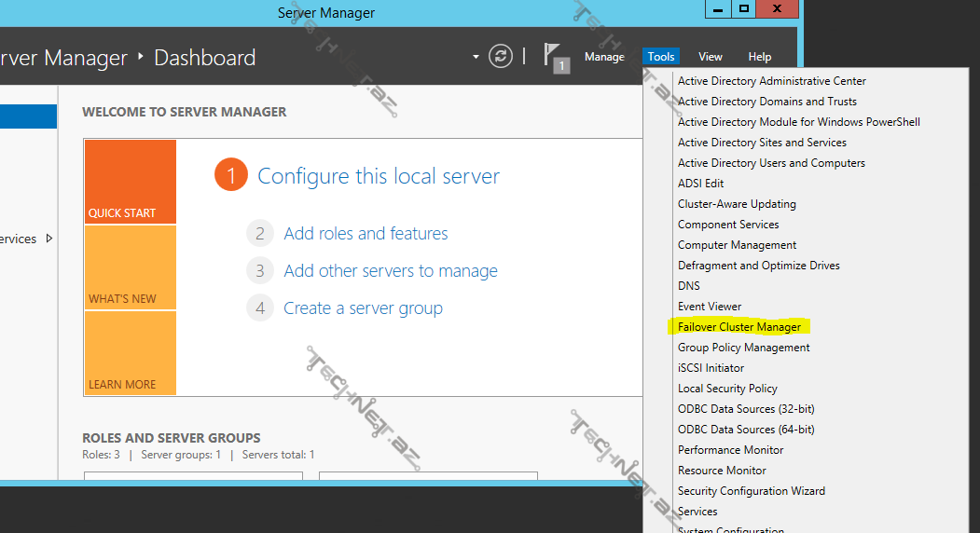Viewport: 980px width, 533px height.
Task: Click Create a server group link
Action: tap(363, 308)
